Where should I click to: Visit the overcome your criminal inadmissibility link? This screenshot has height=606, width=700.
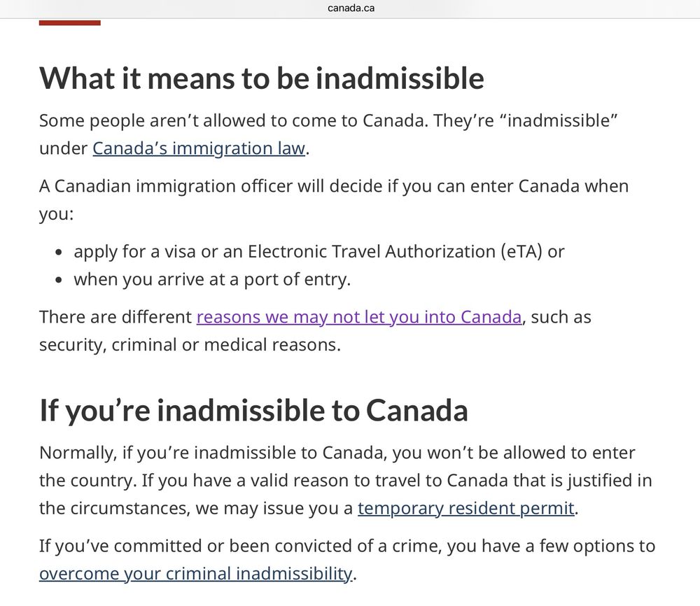click(196, 574)
